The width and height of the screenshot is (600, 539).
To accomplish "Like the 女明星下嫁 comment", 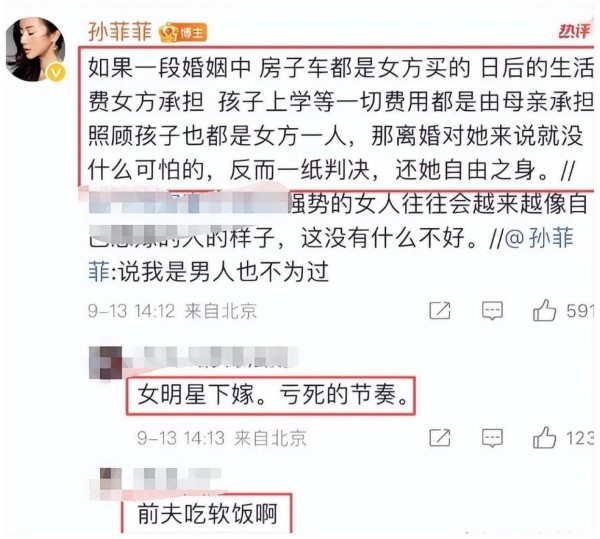I will [544, 438].
